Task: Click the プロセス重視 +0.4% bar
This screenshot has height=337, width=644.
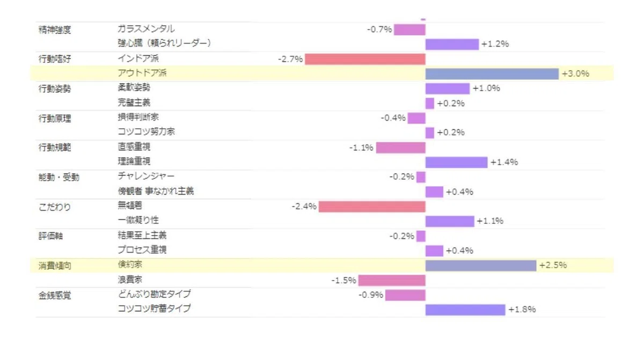Action: click(x=434, y=251)
